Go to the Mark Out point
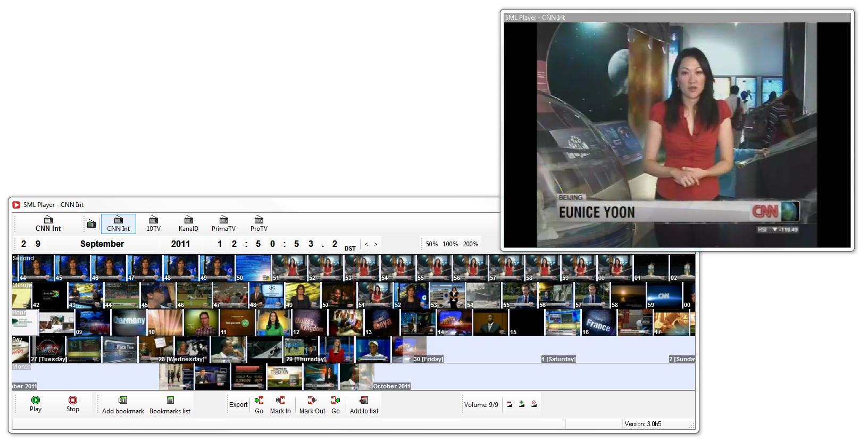Viewport: 868px width, 441px height. click(x=336, y=405)
